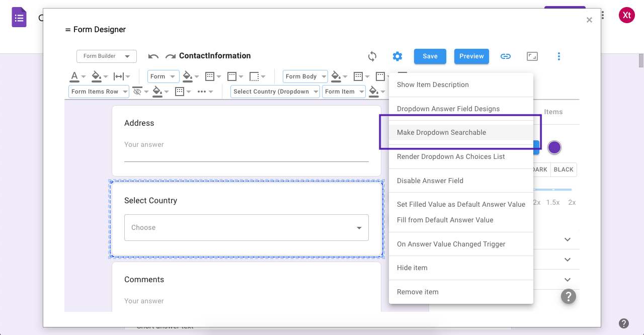This screenshot has height=335, width=644.
Task: Click the fullscreen expand icon
Action: (x=532, y=56)
